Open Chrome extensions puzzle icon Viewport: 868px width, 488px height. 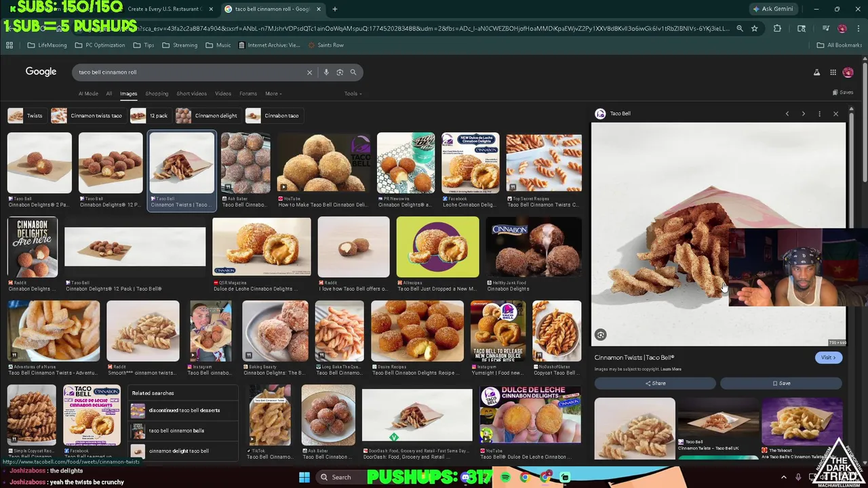tap(777, 28)
